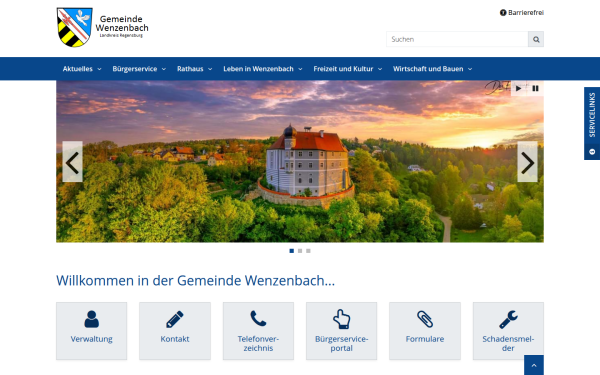
Task: Start slideshow with the play button
Action: pyautogui.click(x=518, y=88)
